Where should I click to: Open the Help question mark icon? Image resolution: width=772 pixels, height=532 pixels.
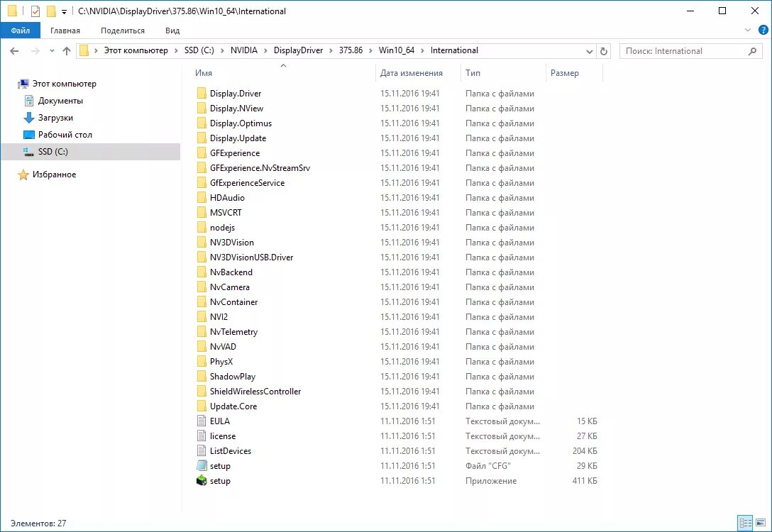763,30
